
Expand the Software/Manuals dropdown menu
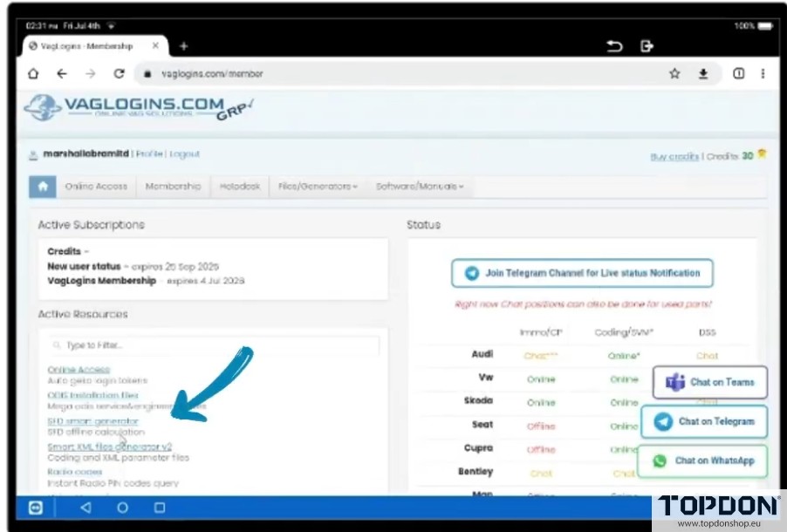[420, 187]
